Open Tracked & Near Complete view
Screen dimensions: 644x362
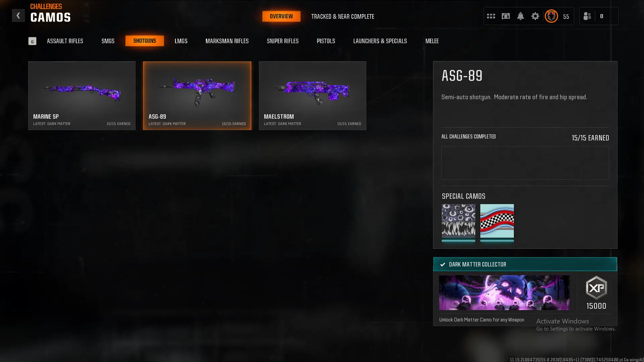click(342, 16)
